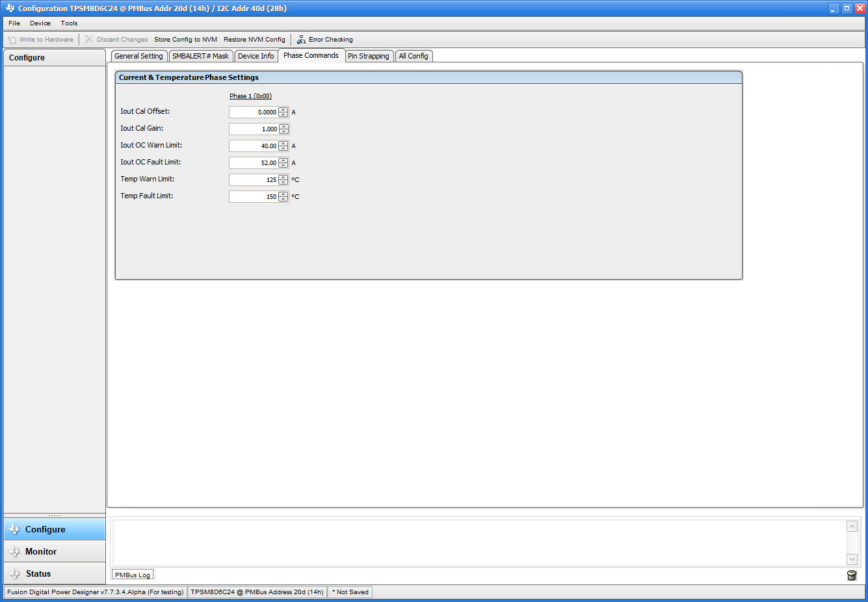
Task: Click the Phase 1 (0x00) link
Action: point(250,96)
